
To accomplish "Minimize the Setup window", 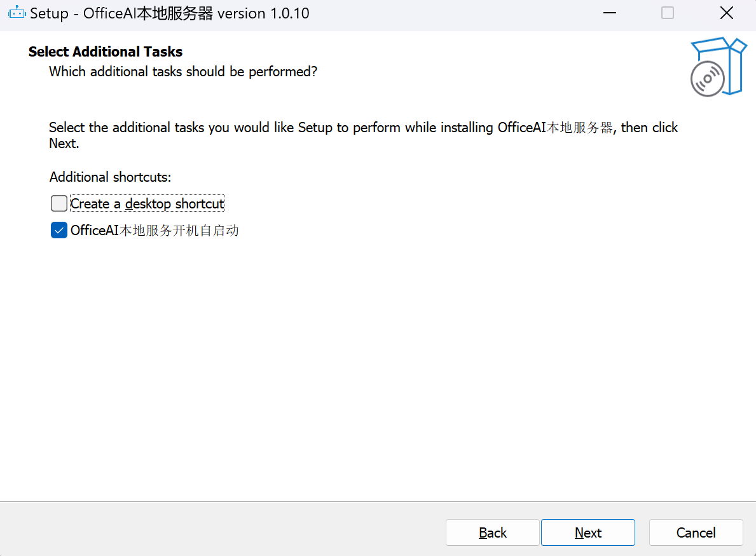I will (x=609, y=13).
